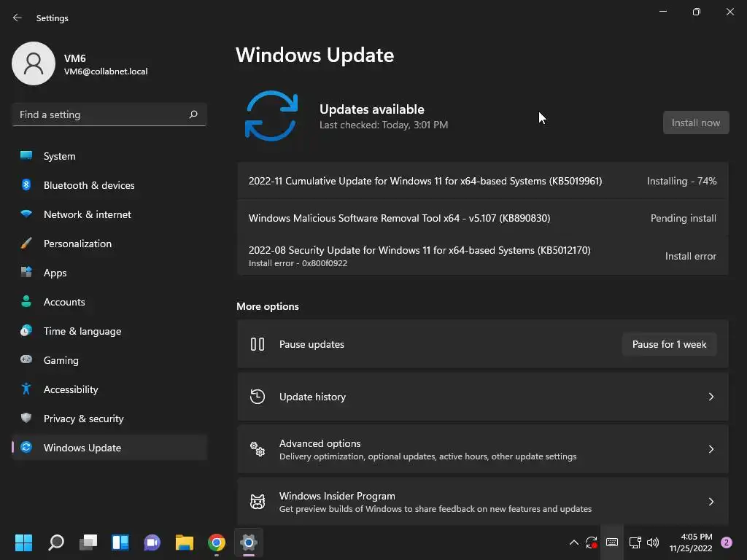Open Time & language settings

pos(109,331)
